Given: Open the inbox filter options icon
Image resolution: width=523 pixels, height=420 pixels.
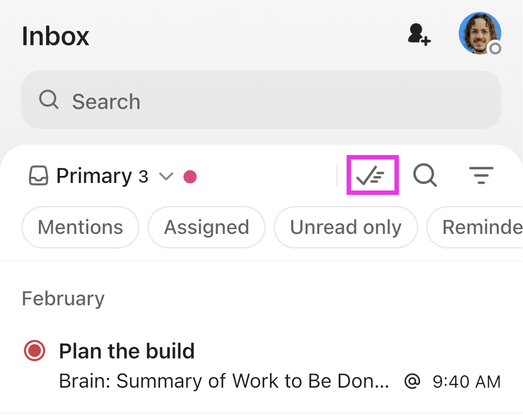Looking at the screenshot, I should point(481,175).
